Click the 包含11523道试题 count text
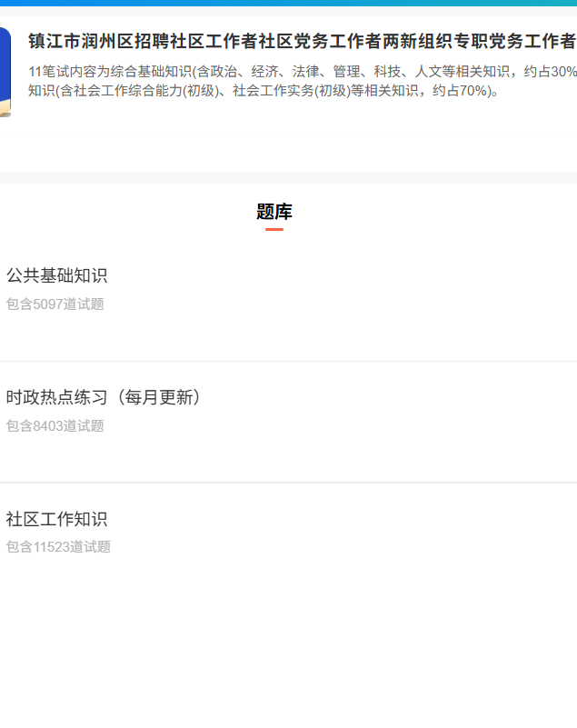Image resolution: width=577 pixels, height=728 pixels. [x=58, y=547]
